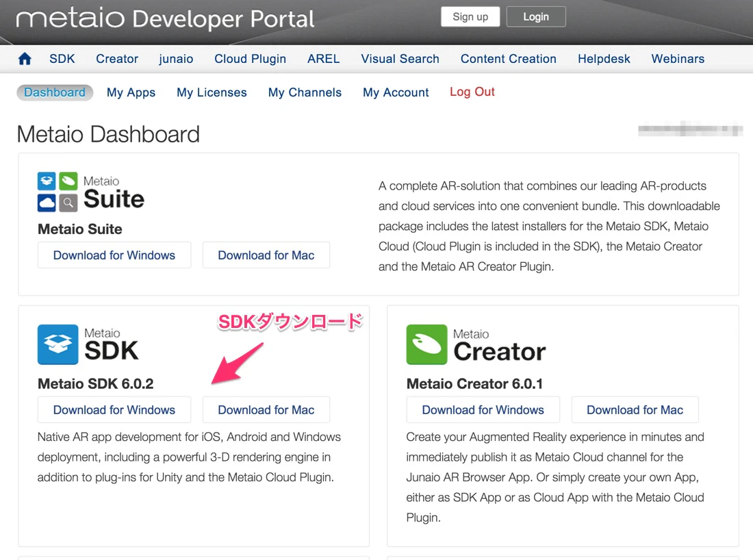Viewport: 753px width, 560px height.
Task: Download Metaio Creator 6.0.1 for Windows
Action: (x=483, y=409)
